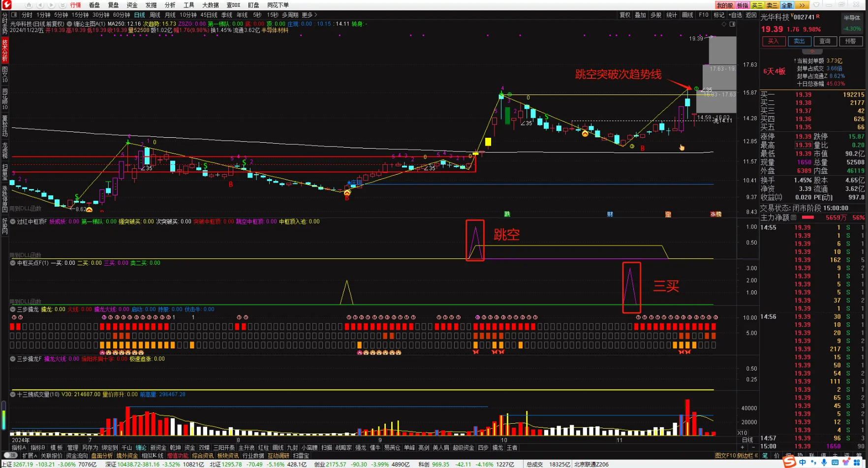The image size is (868, 468).
Task: Toggle the left panel icon beside 分时
Action: coord(15,15)
